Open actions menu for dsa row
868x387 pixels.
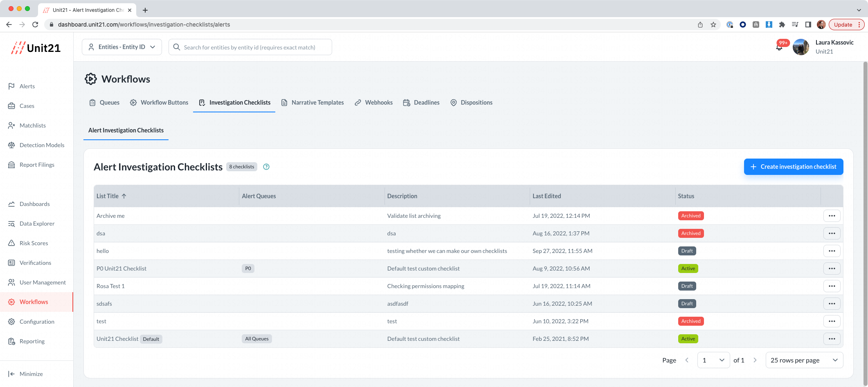pos(832,233)
